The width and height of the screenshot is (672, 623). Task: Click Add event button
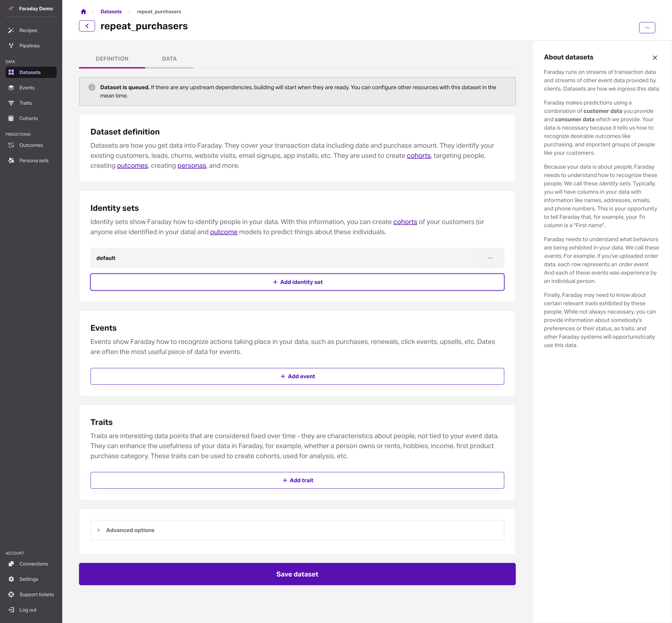297,376
